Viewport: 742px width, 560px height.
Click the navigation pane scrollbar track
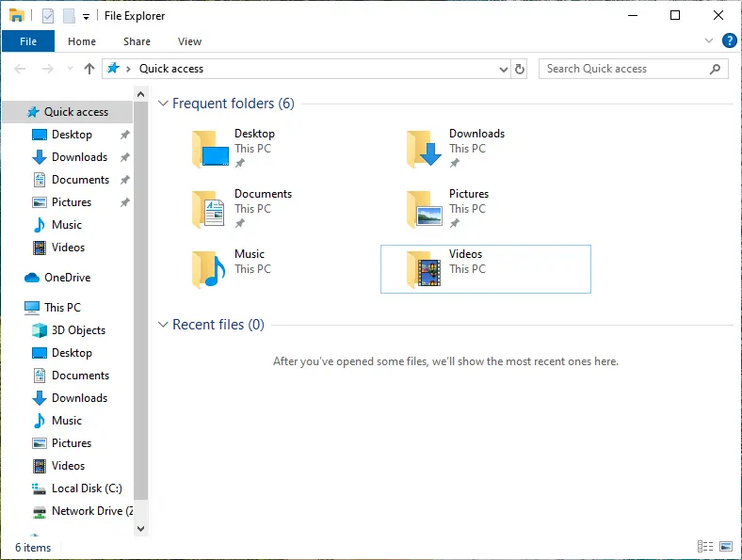140,511
